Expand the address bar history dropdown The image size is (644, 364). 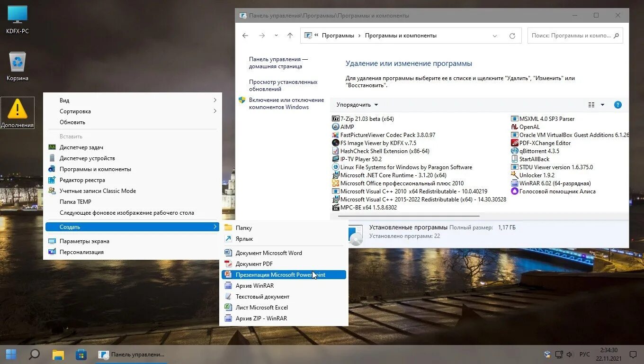495,36
